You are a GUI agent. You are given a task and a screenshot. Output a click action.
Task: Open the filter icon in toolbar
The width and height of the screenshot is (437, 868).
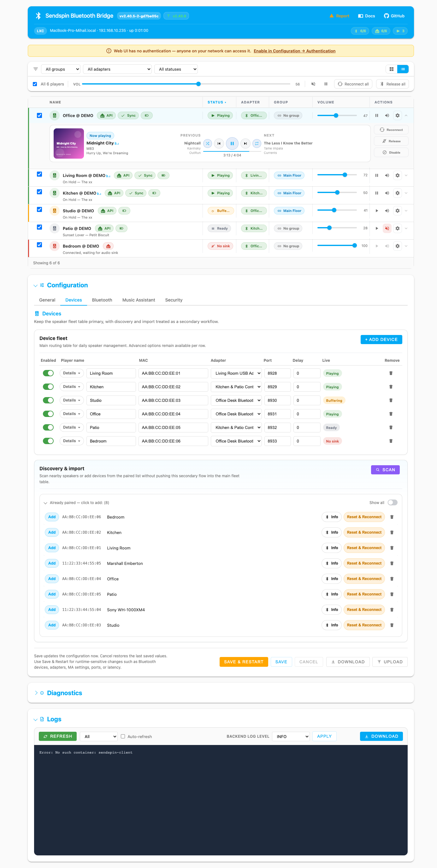click(35, 69)
